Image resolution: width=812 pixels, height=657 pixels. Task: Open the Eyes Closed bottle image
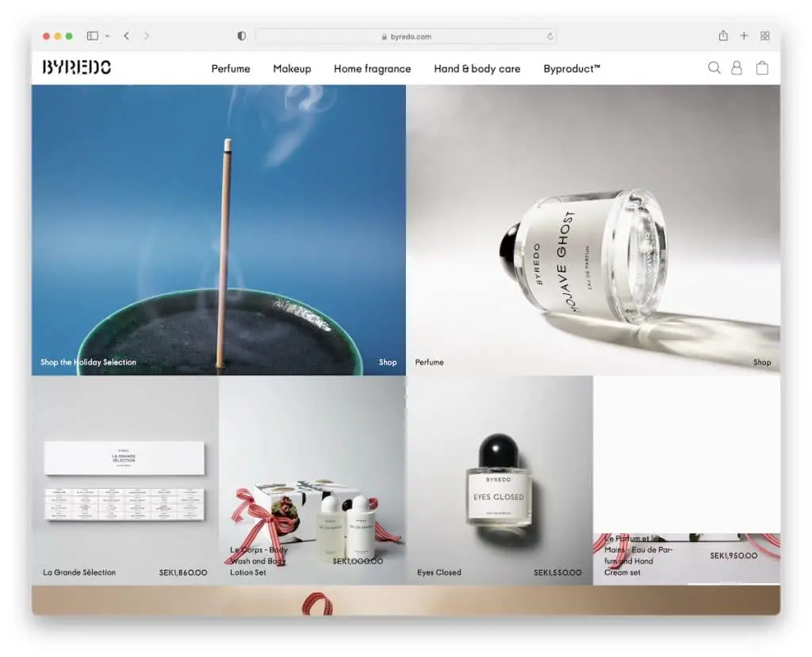coord(499,480)
